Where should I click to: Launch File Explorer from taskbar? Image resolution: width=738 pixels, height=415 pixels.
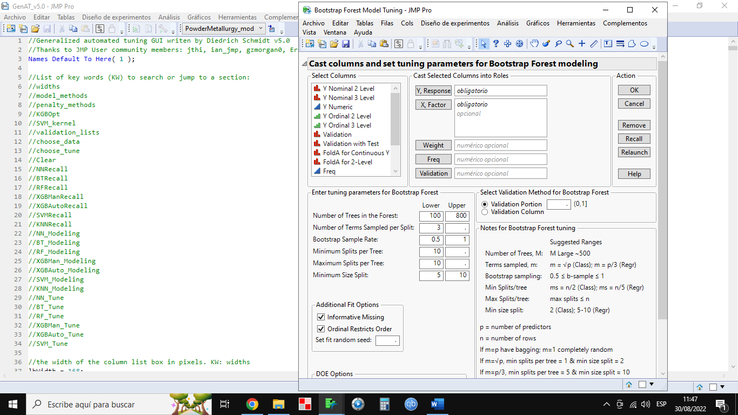point(278,404)
